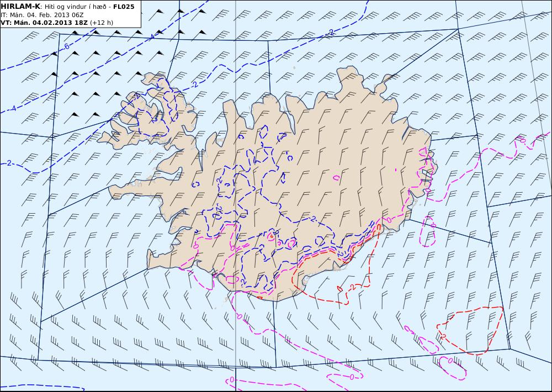This screenshot has height=392, width=552.
Task: Click the HIRLAM-K model name in title
Action: [20, 6]
